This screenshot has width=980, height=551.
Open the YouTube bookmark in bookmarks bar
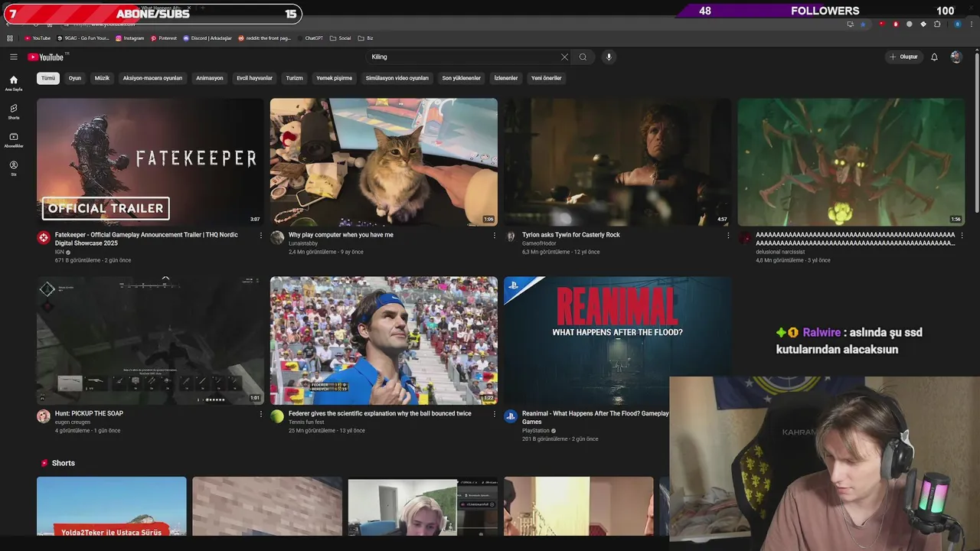pyautogui.click(x=38, y=37)
